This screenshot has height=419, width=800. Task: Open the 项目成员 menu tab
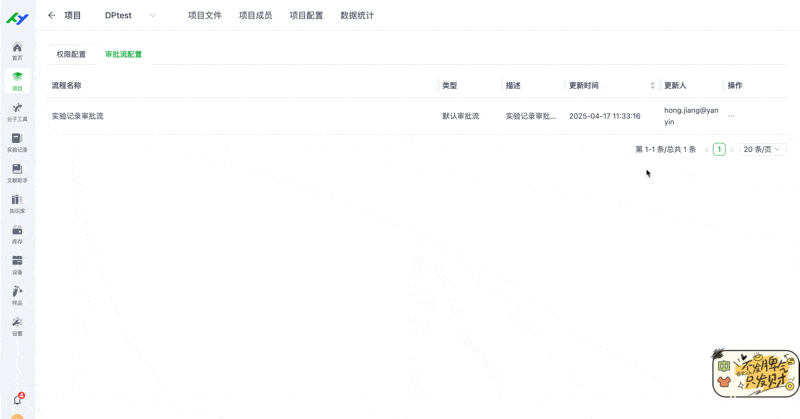(256, 15)
